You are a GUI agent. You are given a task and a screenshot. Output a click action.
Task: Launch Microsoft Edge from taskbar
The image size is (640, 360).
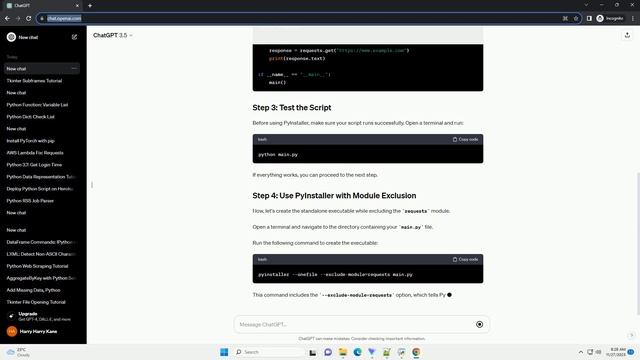(x=358, y=352)
